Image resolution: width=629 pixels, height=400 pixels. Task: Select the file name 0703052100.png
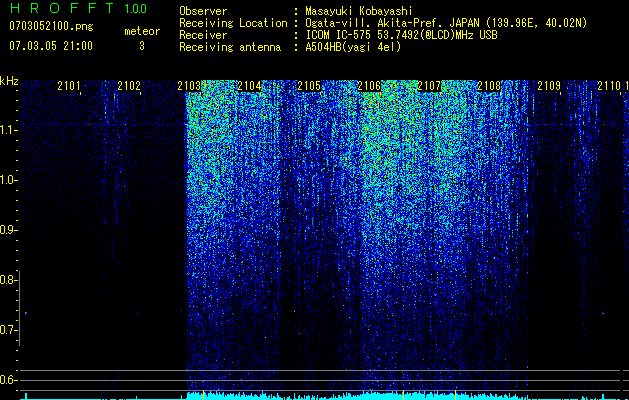tap(51, 26)
